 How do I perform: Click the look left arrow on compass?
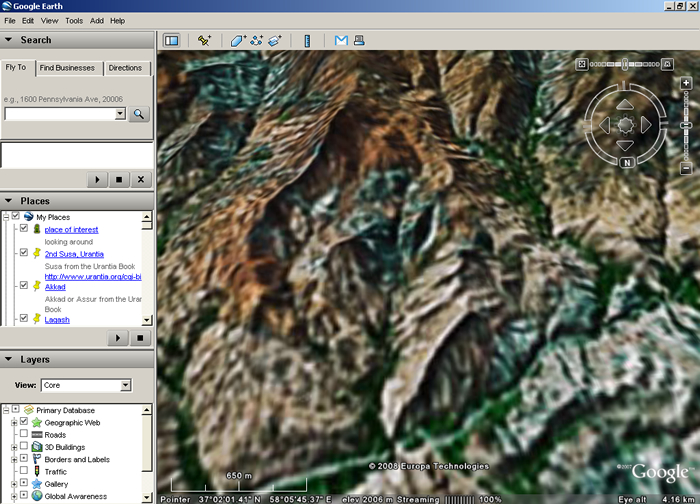pyautogui.click(x=604, y=125)
